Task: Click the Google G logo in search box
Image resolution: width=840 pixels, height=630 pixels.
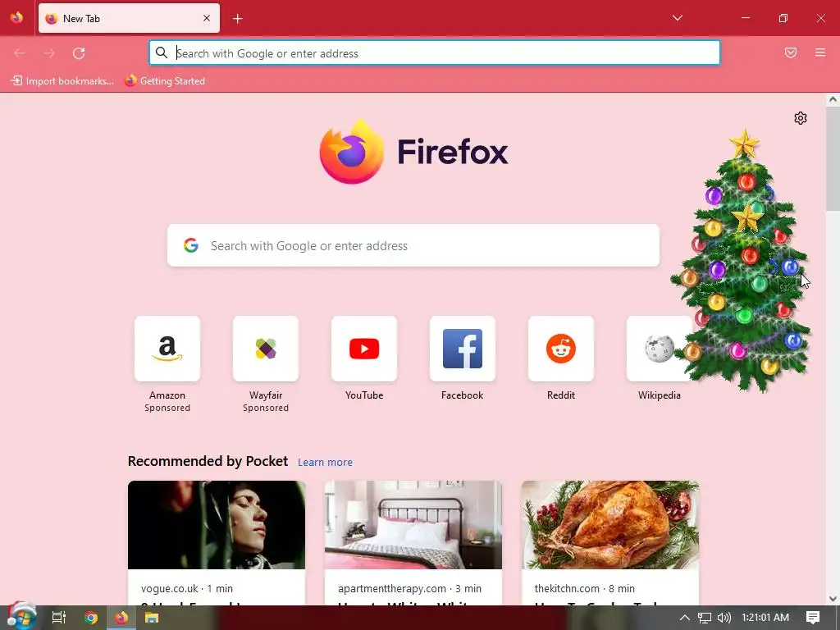Action: [191, 245]
